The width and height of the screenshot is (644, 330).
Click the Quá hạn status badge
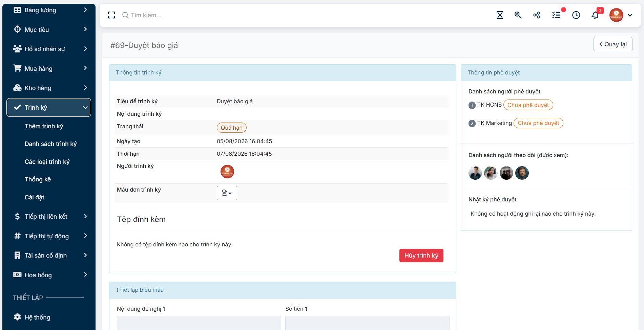232,128
